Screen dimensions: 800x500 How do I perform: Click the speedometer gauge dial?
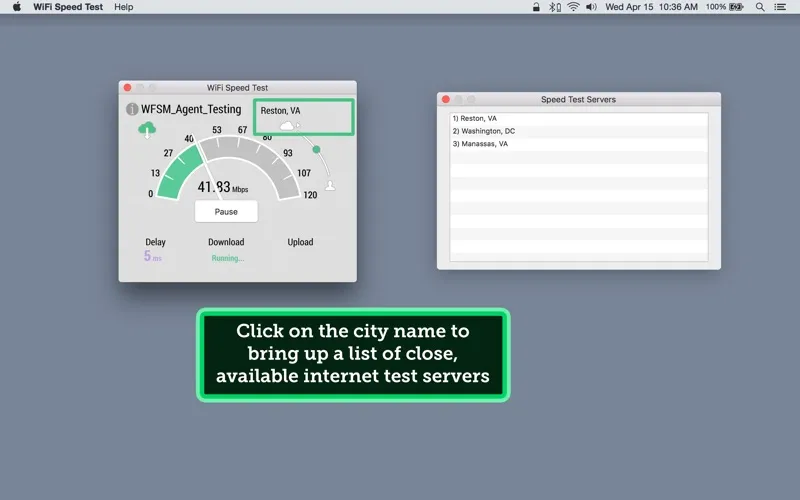(x=228, y=169)
